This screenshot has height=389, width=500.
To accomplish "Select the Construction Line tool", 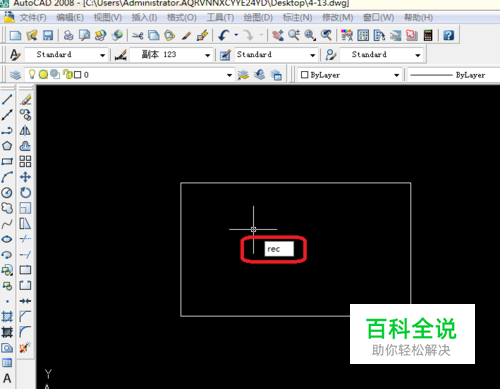I will pyautogui.click(x=7, y=115).
